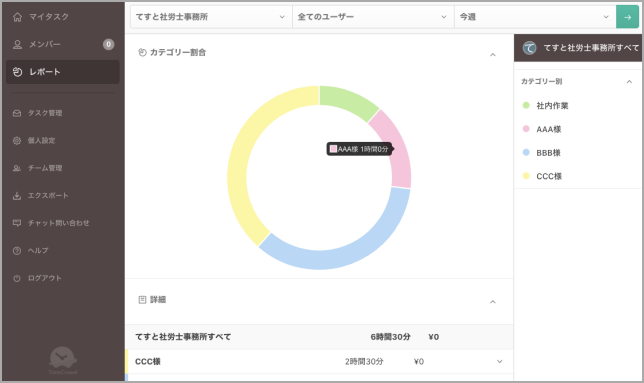644x383 pixels.
Task: Toggle the 社内作業 category legend dot
Action: coord(526,105)
